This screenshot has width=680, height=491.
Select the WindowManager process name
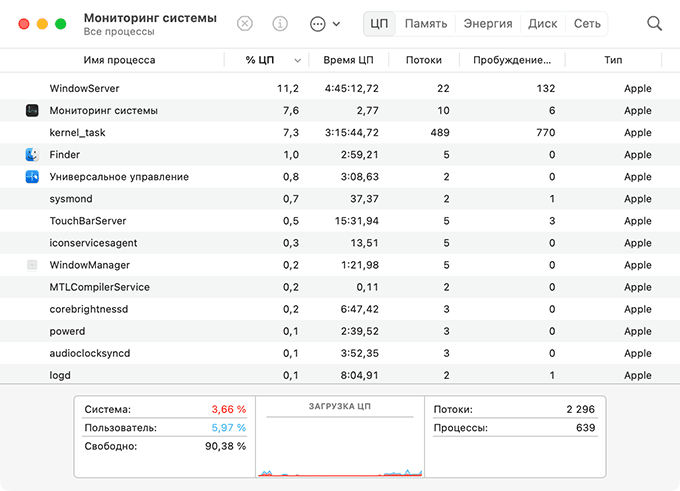coord(89,265)
